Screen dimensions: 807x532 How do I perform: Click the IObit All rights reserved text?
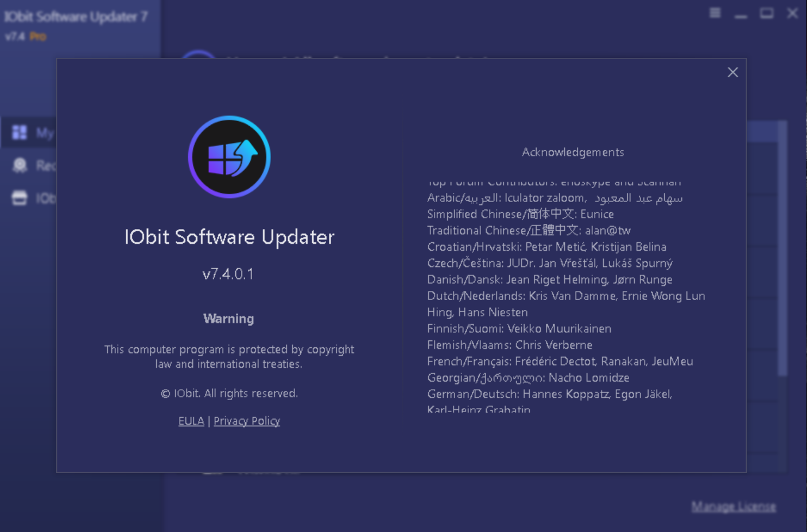click(229, 393)
